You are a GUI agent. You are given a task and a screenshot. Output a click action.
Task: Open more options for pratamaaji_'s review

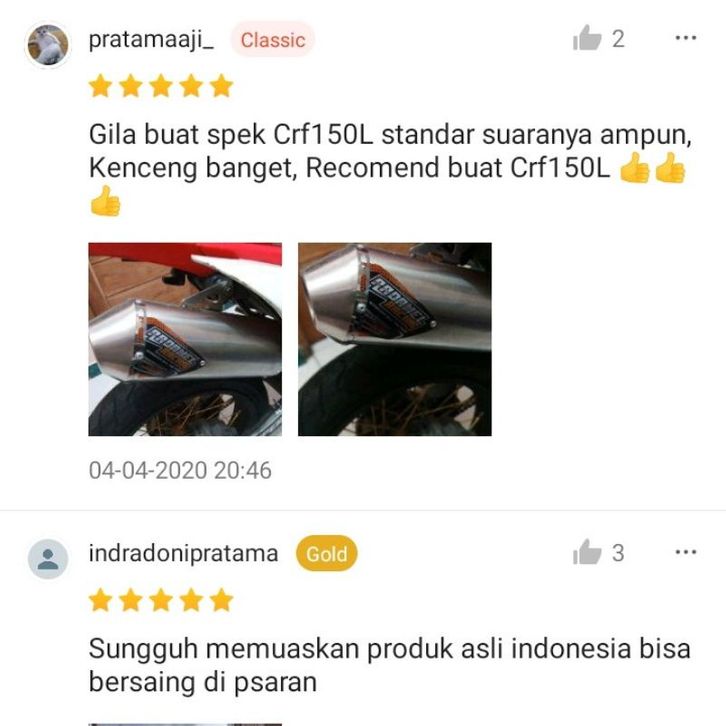tap(686, 38)
